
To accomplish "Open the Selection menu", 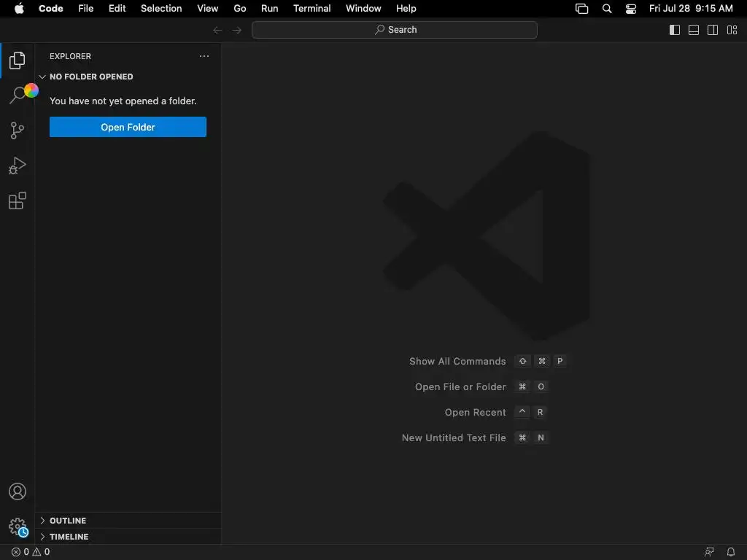I will (x=161, y=9).
